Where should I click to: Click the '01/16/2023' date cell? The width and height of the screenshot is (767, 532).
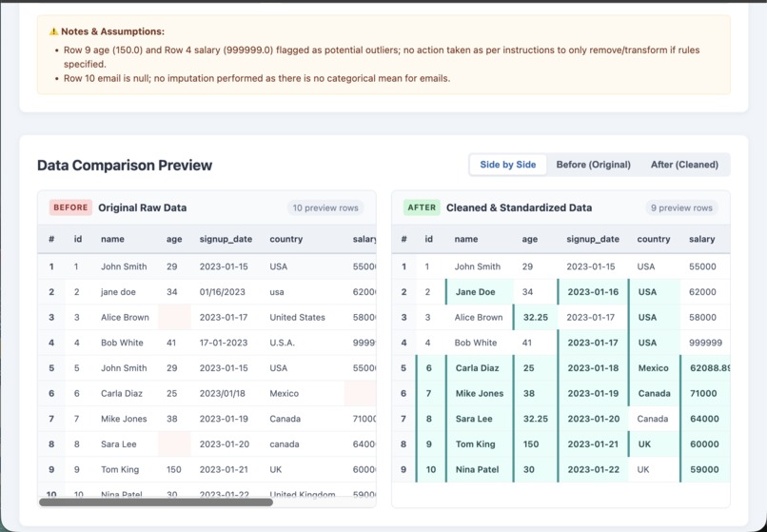pos(222,291)
